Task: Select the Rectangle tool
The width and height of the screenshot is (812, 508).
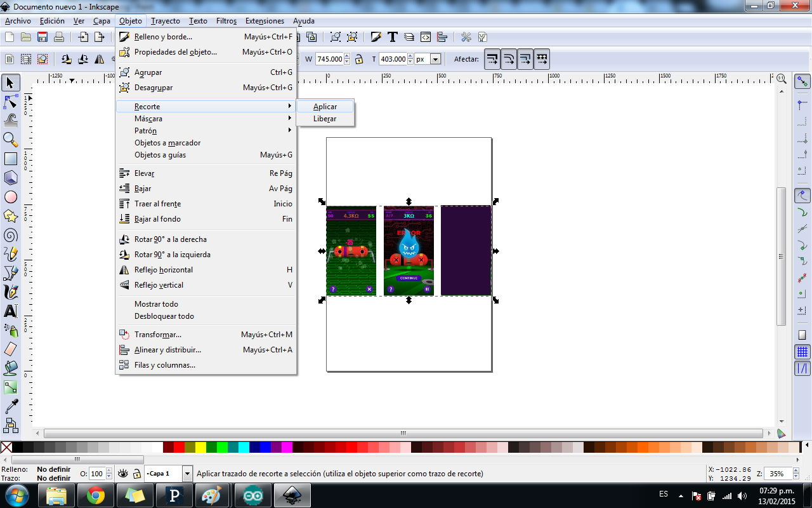Action: [11, 159]
